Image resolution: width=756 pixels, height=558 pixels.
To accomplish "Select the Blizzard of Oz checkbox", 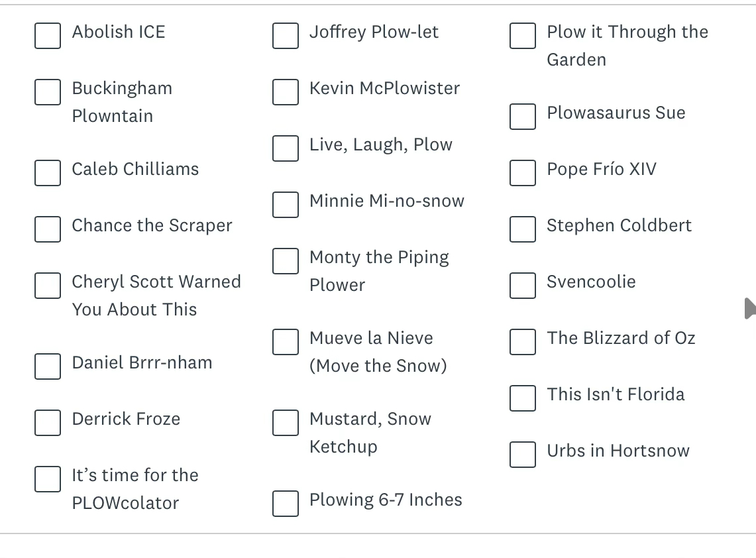I will point(523,342).
